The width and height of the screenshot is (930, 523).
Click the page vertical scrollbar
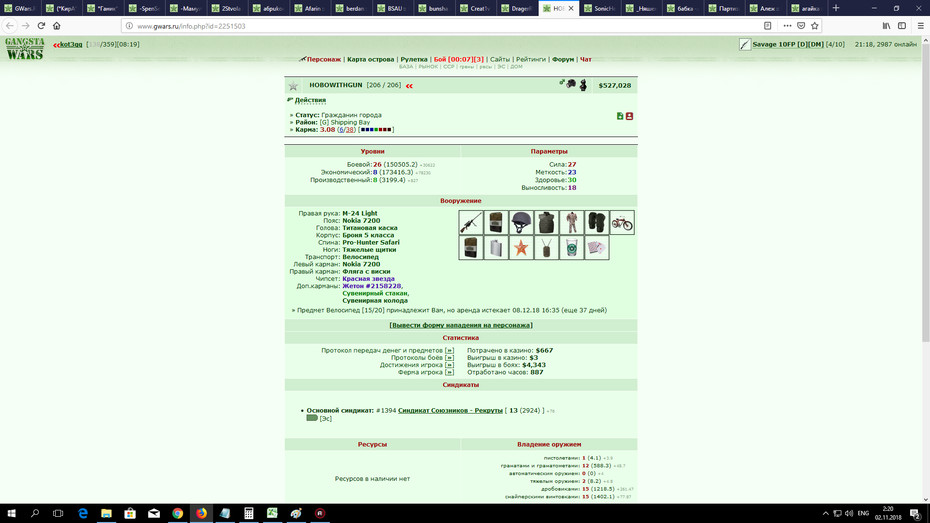click(925, 193)
